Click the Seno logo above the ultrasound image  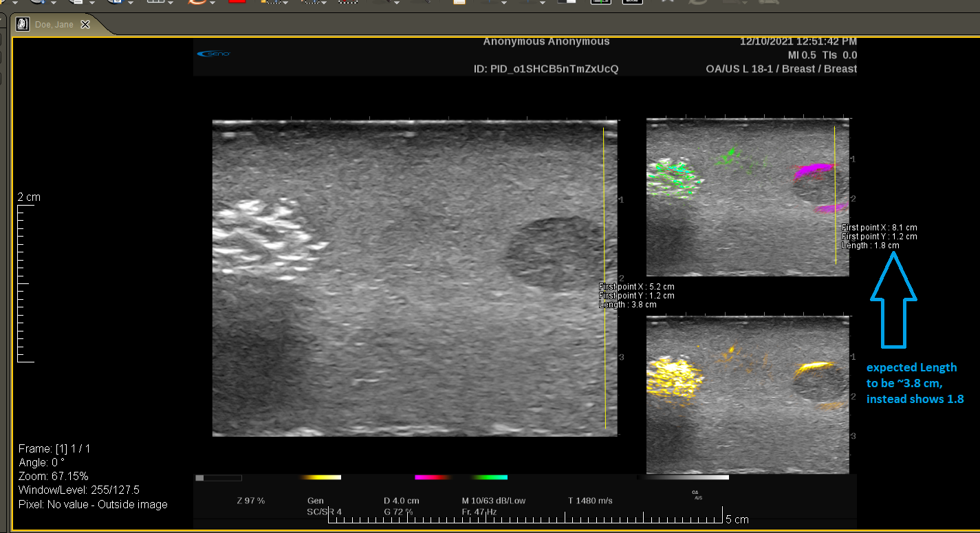pos(213,54)
